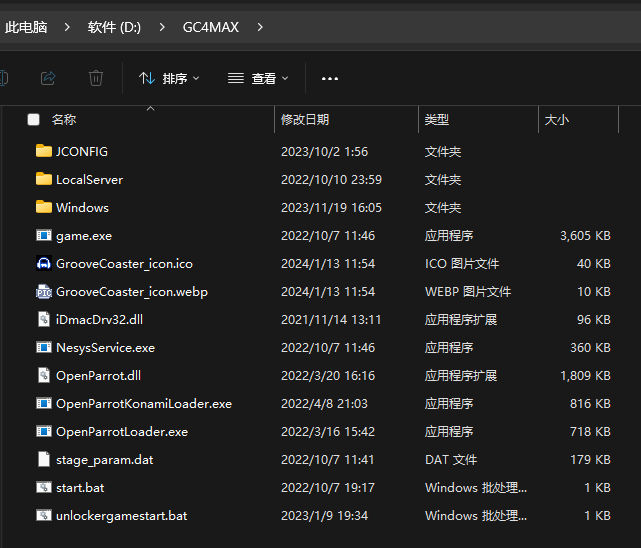Image resolution: width=641 pixels, height=548 pixels.
Task: Click the LocalServer folder icon
Action: pyautogui.click(x=44, y=179)
